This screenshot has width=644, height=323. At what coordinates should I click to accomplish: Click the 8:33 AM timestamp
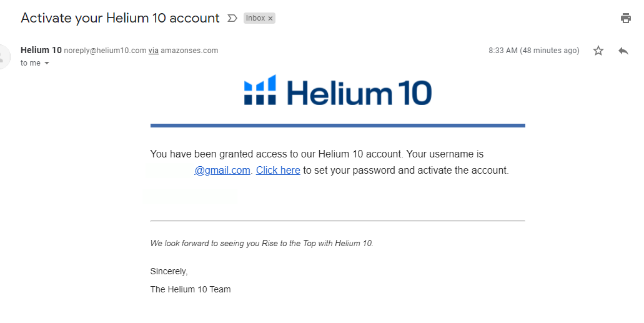pyautogui.click(x=533, y=51)
